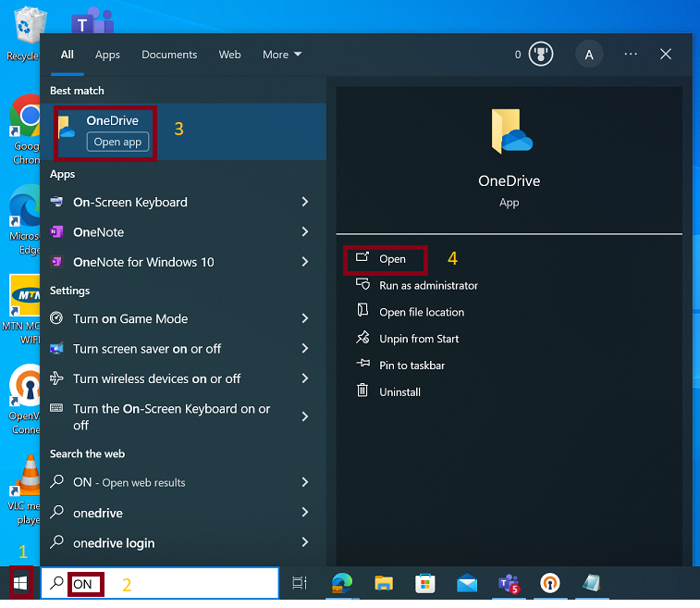
Task: Click the airplane wireless devices icon
Action: click(56, 378)
